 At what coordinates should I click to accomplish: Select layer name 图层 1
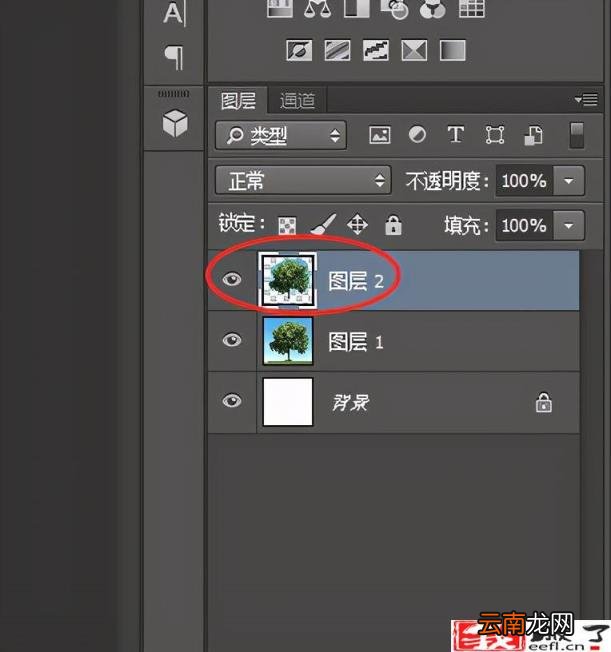tap(356, 342)
